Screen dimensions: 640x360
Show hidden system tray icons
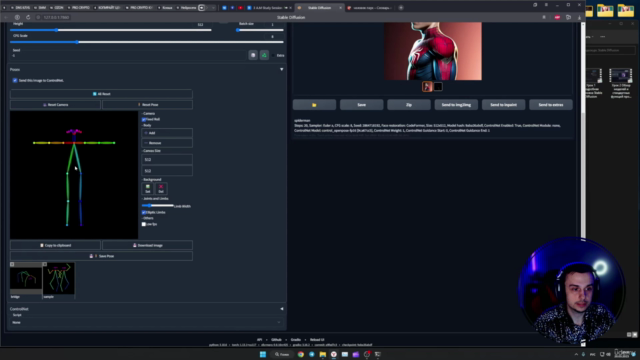pos(576,354)
